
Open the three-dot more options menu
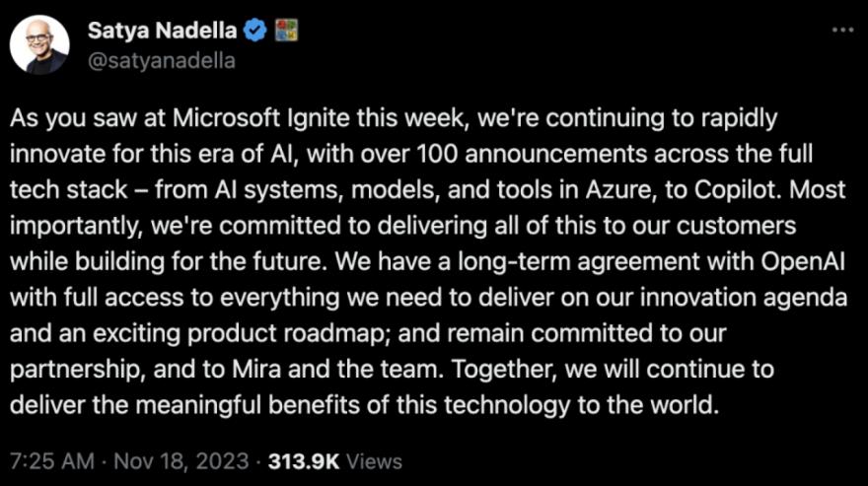click(842, 30)
